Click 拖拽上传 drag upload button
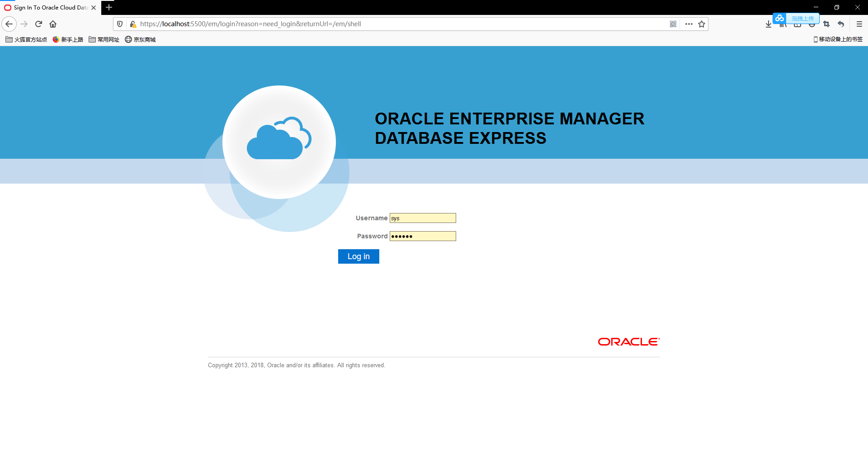This screenshot has width=868, height=469. pos(803,19)
